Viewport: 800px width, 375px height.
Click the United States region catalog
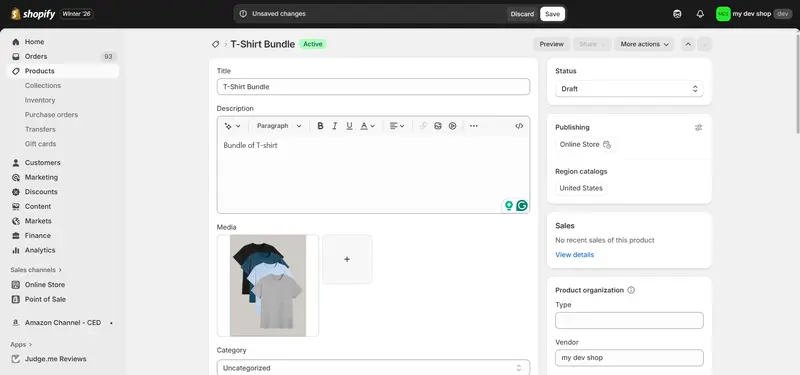(581, 188)
